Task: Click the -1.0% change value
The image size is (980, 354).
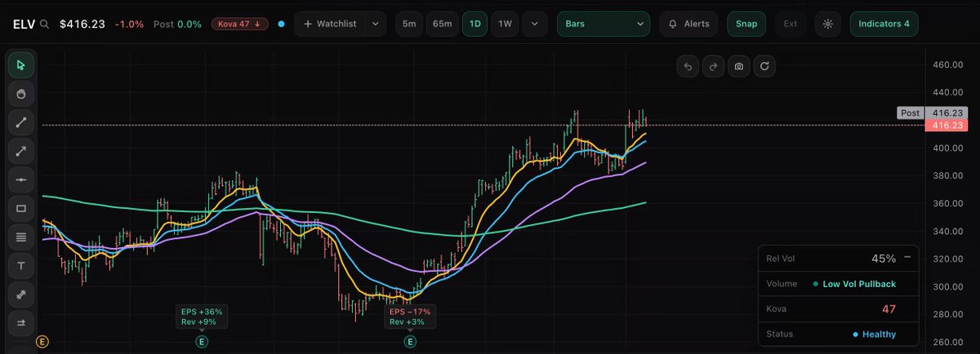Action: click(x=128, y=24)
